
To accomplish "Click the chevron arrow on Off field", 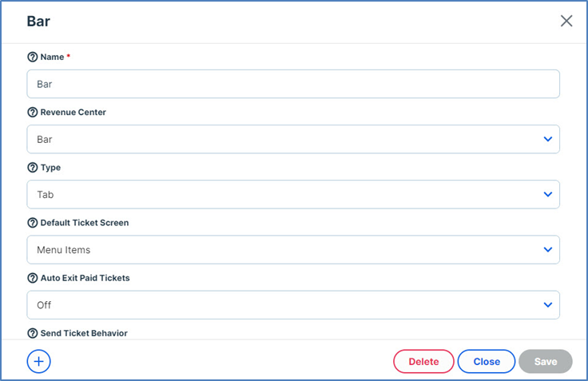I will (x=548, y=304).
